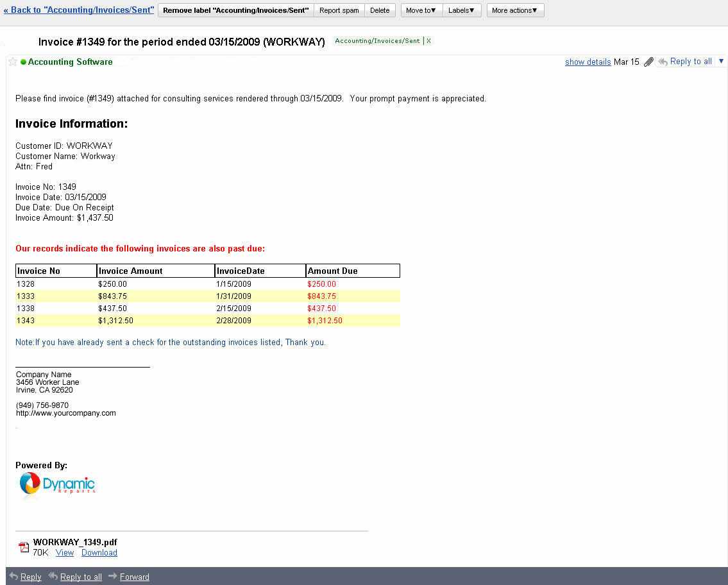Click Forward in the bottom bar
The height and width of the screenshot is (585, 728).
[134, 577]
